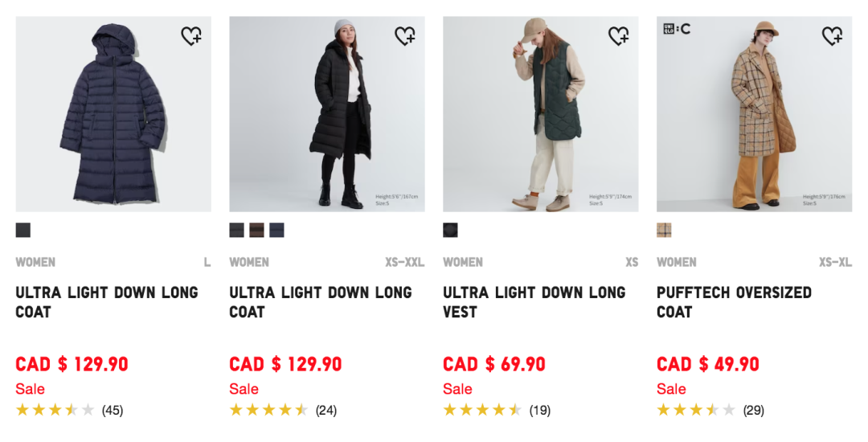This screenshot has width=868, height=442.
Task: Select the beige check swatch for Pufftech coat
Action: pyautogui.click(x=664, y=231)
